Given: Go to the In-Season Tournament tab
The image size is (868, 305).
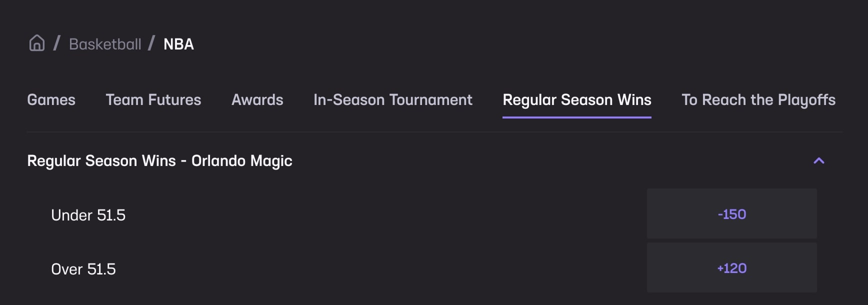Looking at the screenshot, I should (x=392, y=100).
